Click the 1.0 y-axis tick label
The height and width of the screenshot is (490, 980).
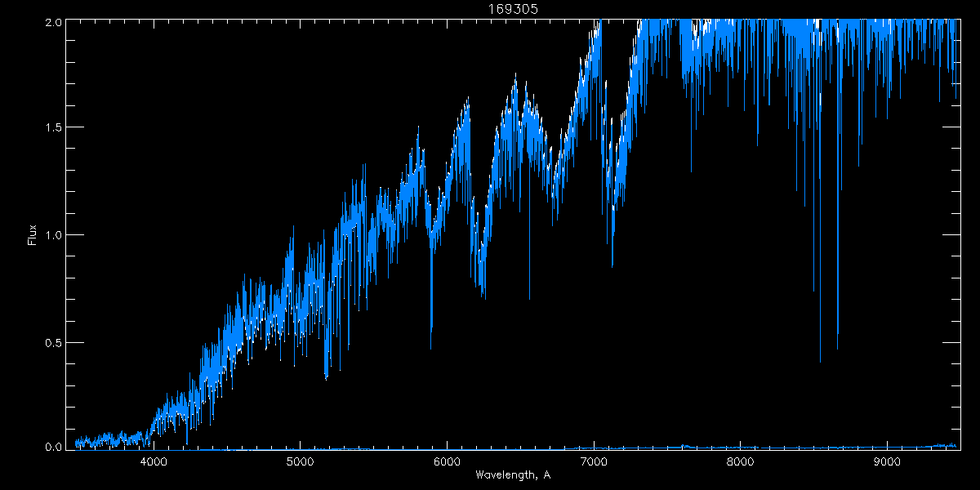[x=51, y=235]
